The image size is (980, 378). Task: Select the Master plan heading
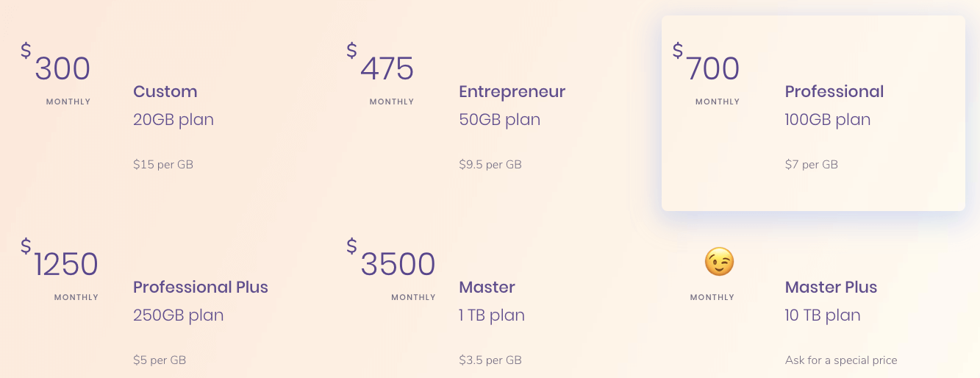(487, 287)
